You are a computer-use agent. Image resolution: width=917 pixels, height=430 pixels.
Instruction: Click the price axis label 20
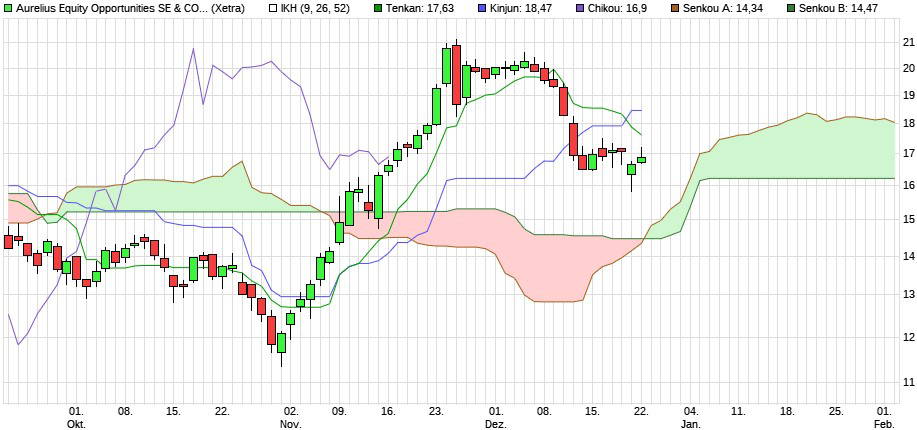[x=909, y=68]
